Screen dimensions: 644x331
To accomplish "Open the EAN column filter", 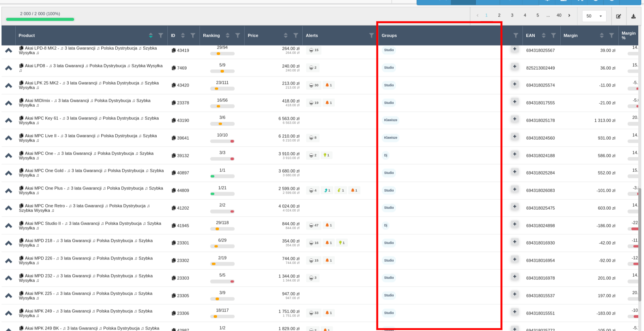I will tap(553, 36).
